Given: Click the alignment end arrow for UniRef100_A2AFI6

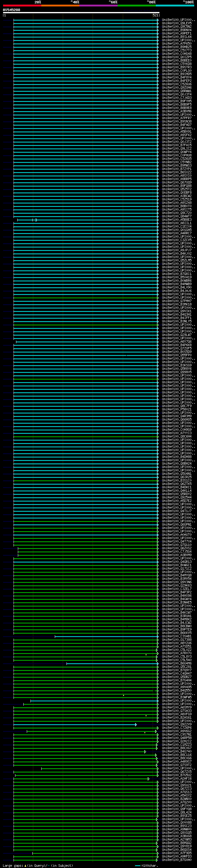Looking at the screenshot, I should (x=148, y=779).
